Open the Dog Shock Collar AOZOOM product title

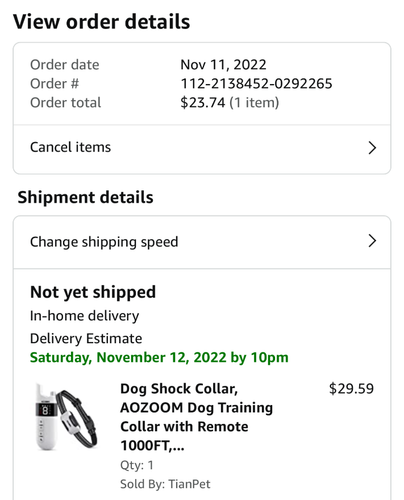click(x=196, y=417)
